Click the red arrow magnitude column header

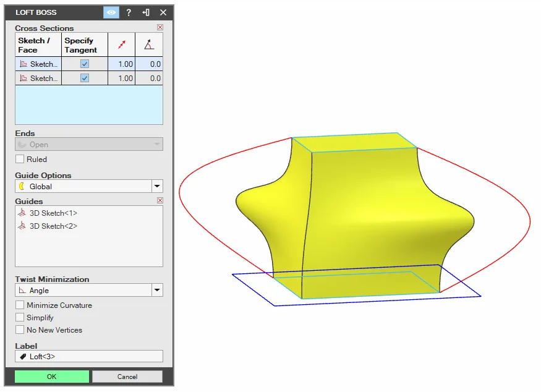[x=121, y=45]
